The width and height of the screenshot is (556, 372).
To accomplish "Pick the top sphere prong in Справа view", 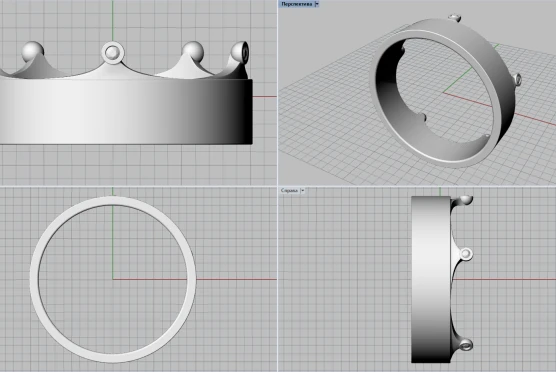I will (466, 200).
